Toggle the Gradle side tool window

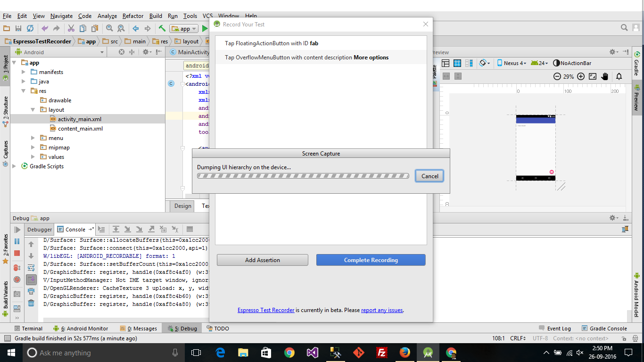pyautogui.click(x=637, y=64)
